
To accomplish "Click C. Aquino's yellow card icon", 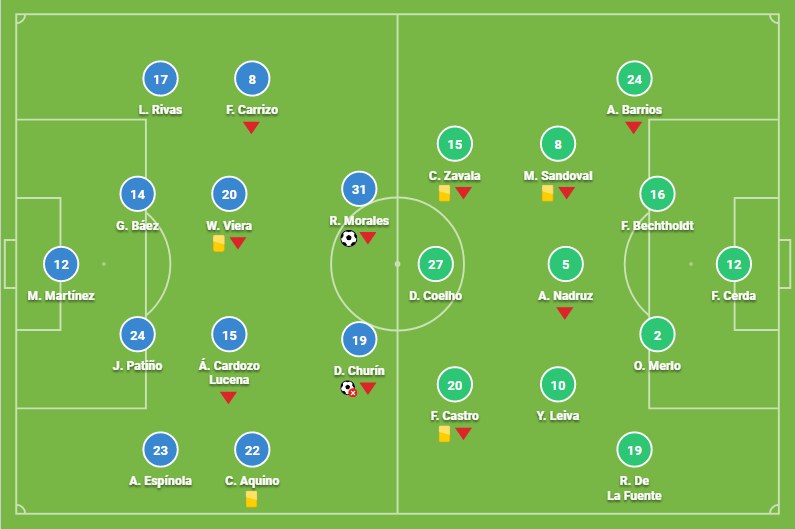I will pyautogui.click(x=251, y=499).
